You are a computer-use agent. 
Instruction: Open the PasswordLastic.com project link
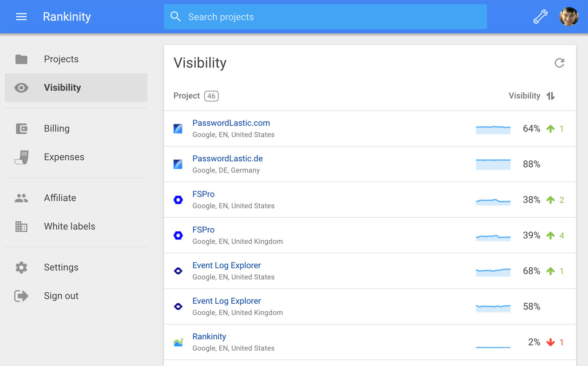tap(231, 123)
